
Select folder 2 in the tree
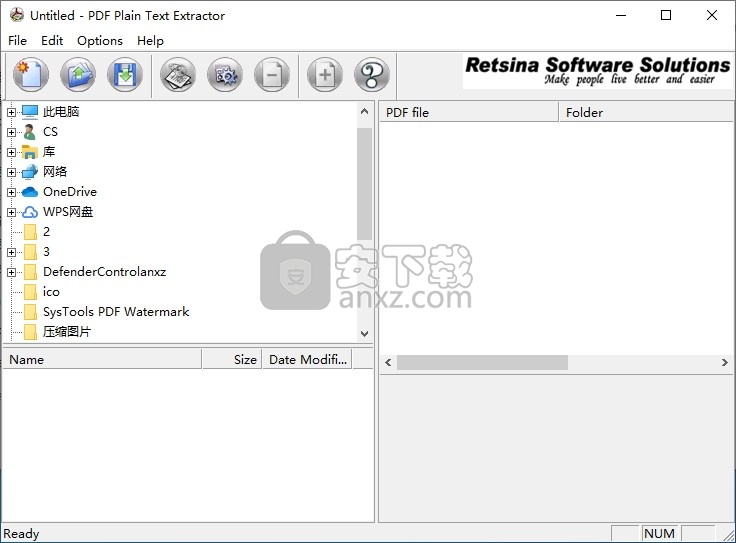click(x=46, y=232)
